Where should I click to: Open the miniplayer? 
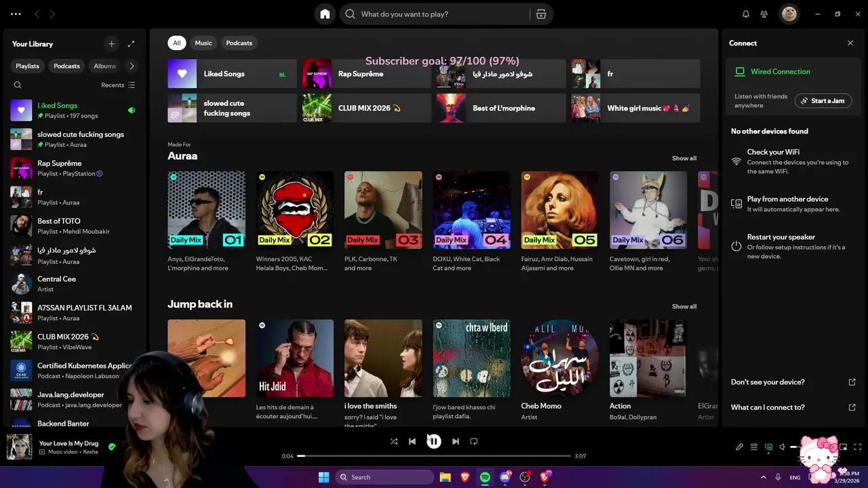click(x=844, y=447)
